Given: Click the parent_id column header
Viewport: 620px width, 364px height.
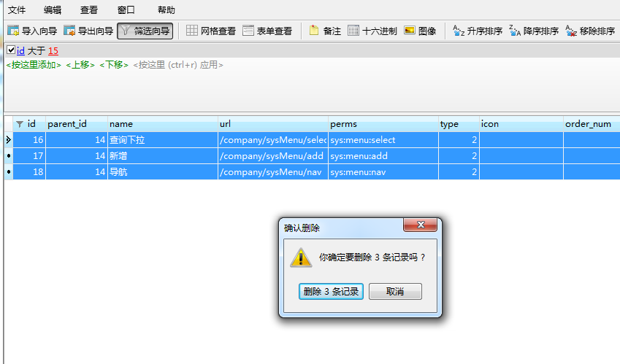Looking at the screenshot, I should coord(77,124).
